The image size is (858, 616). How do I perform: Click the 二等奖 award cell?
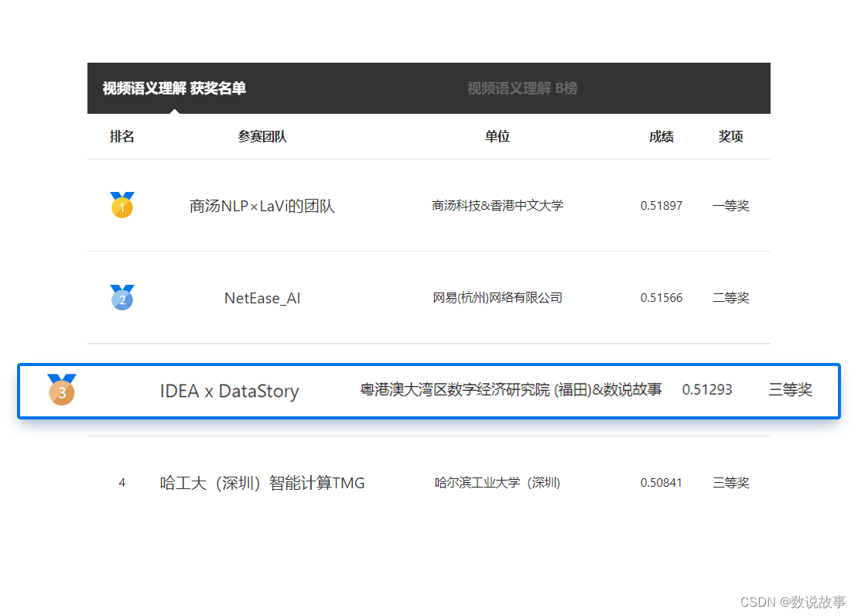(730, 298)
